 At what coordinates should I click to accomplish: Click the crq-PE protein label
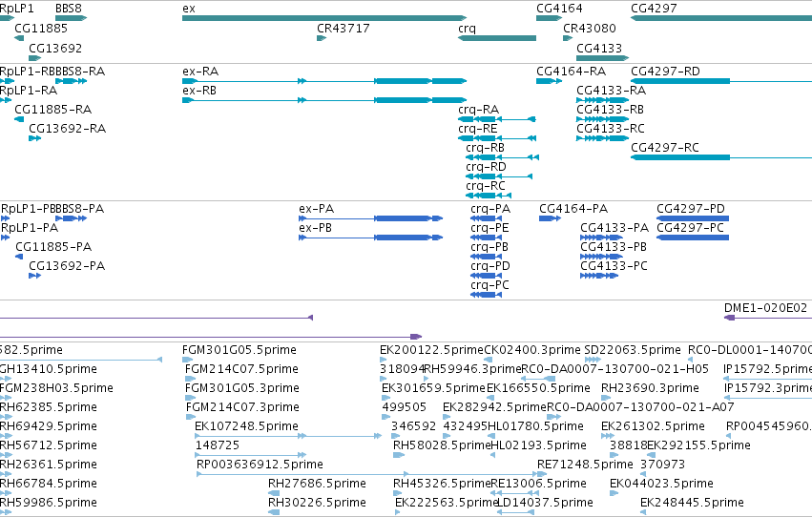(x=489, y=228)
